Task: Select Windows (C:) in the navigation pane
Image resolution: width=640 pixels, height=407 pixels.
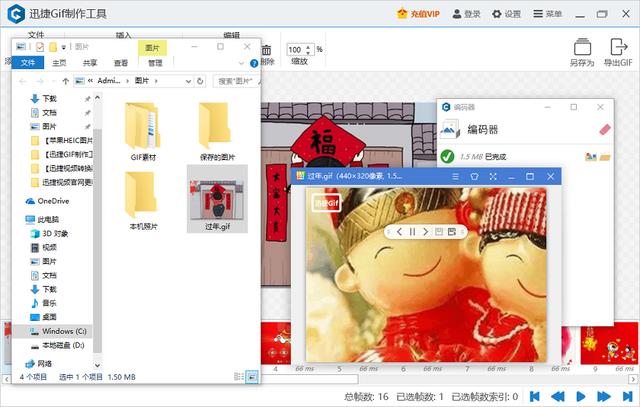Action: tap(64, 330)
